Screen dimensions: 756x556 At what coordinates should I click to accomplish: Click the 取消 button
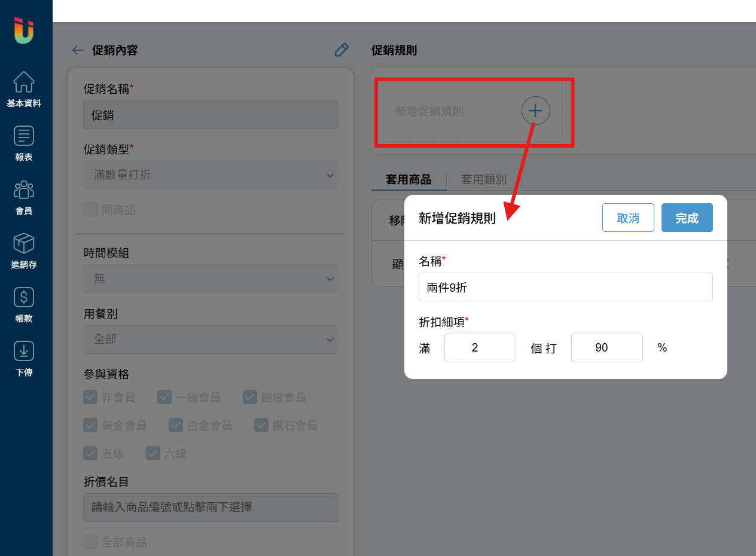(628, 218)
